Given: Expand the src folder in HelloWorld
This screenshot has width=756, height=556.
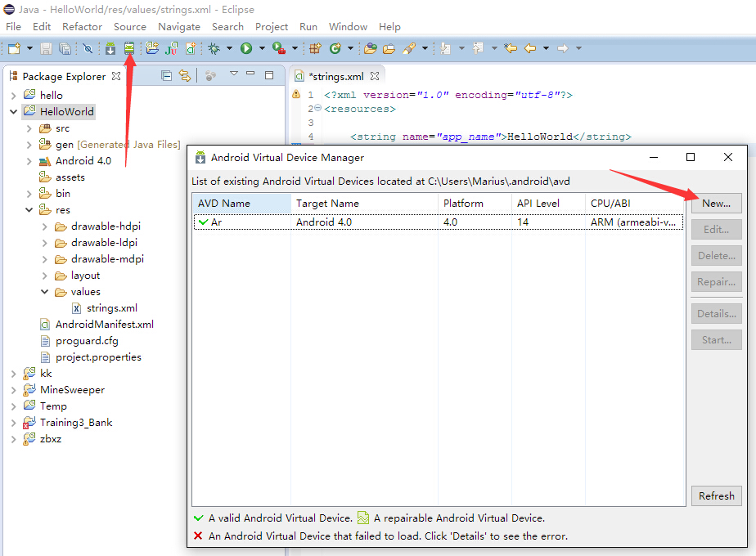Looking at the screenshot, I should (29, 128).
